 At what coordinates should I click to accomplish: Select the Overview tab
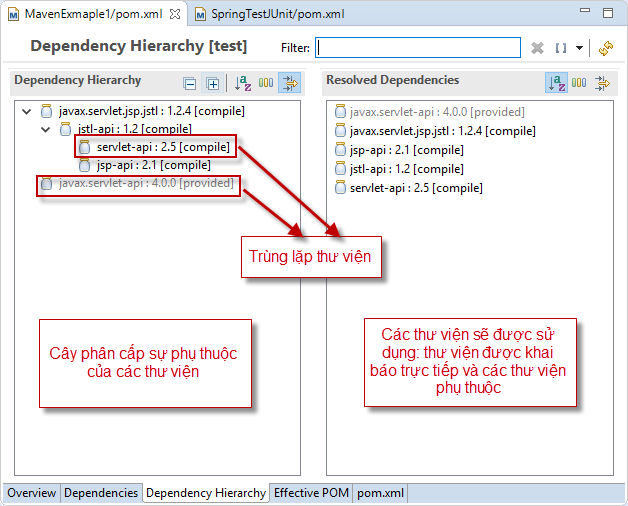[32, 493]
